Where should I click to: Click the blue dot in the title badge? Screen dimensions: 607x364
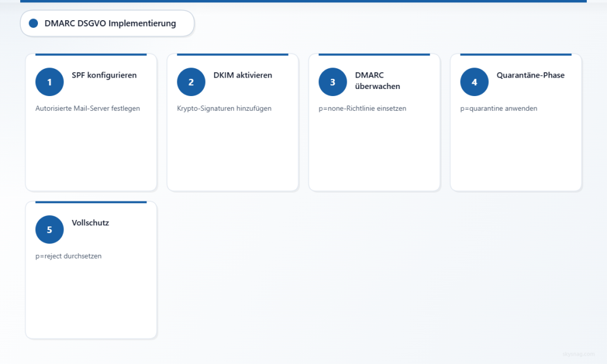(x=33, y=23)
